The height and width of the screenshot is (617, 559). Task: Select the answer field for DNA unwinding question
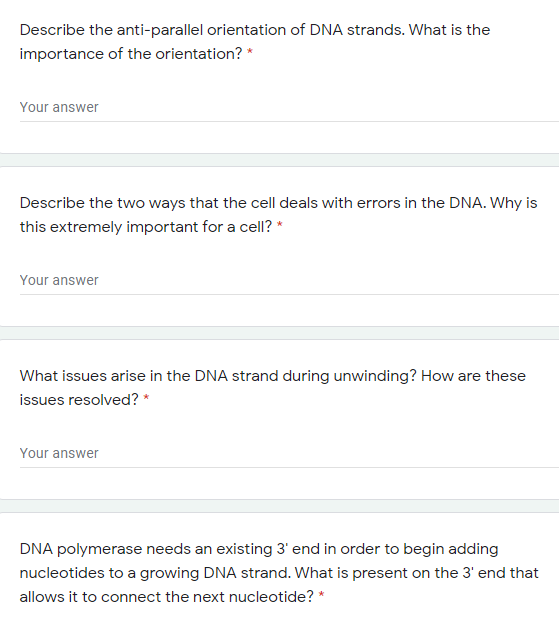pyautogui.click(x=289, y=454)
